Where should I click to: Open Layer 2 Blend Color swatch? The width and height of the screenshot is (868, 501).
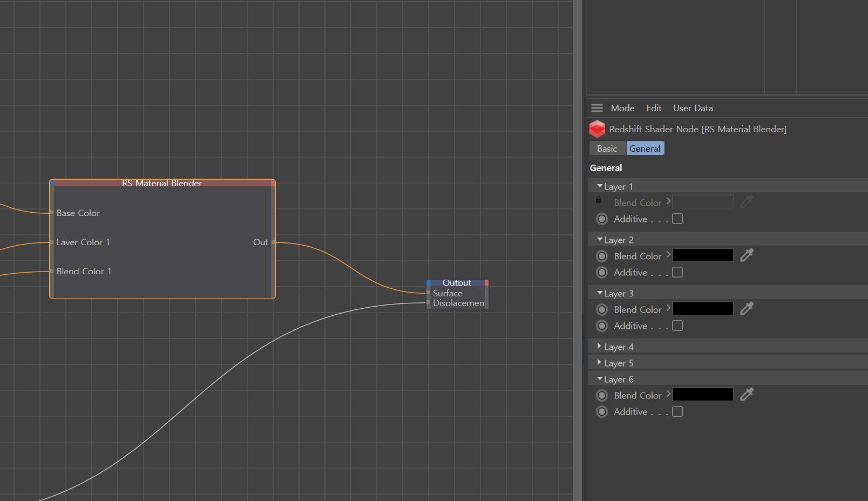pyautogui.click(x=703, y=255)
